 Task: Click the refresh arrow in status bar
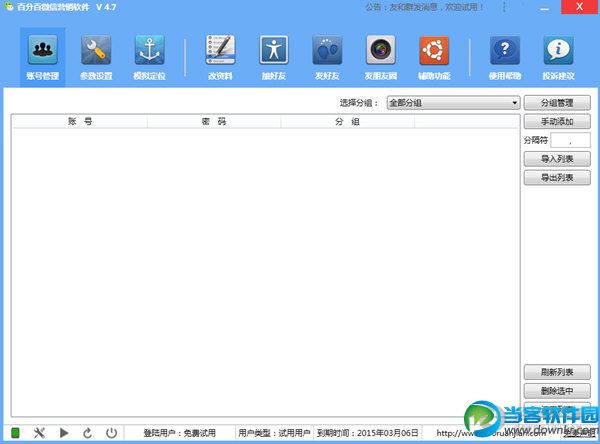(88, 433)
